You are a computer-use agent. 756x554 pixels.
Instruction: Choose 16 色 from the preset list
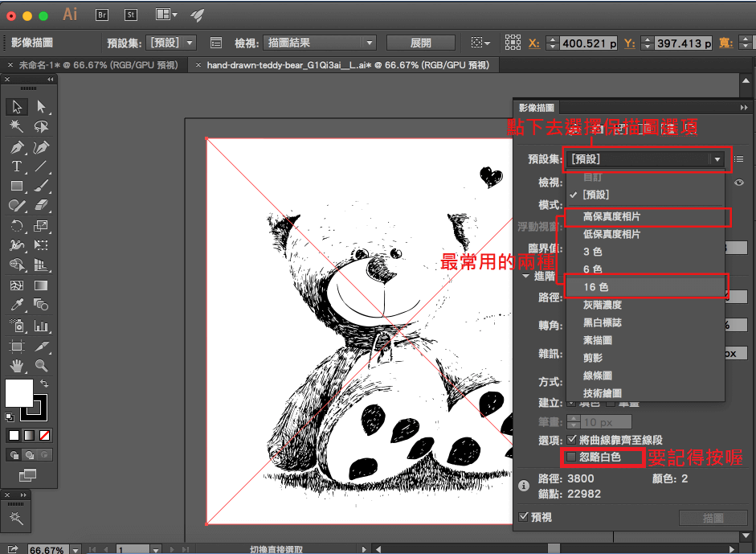(x=596, y=287)
